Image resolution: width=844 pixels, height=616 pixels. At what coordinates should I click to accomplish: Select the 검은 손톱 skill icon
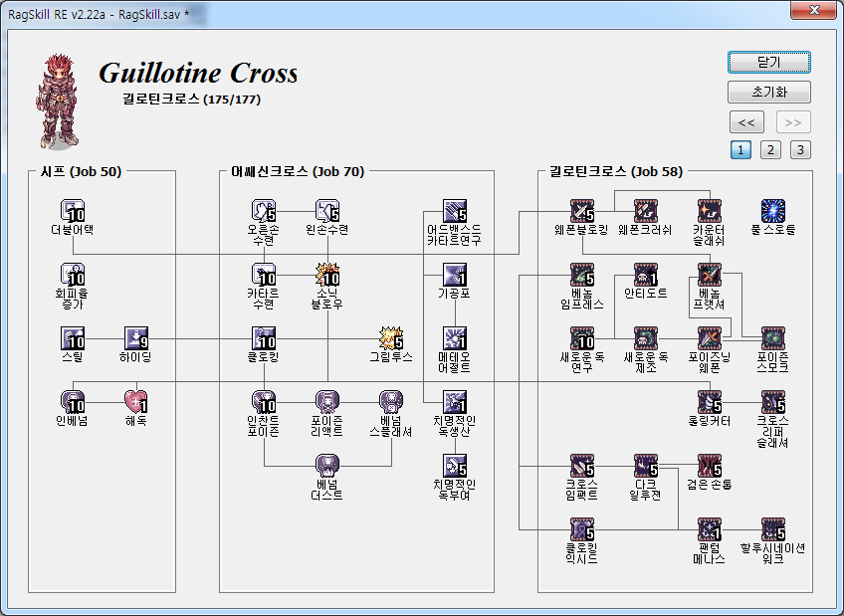coord(710,466)
